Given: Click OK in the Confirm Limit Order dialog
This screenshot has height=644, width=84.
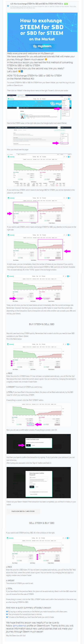Looking at the screenshot, I should pyautogui.click(x=28, y=445).
